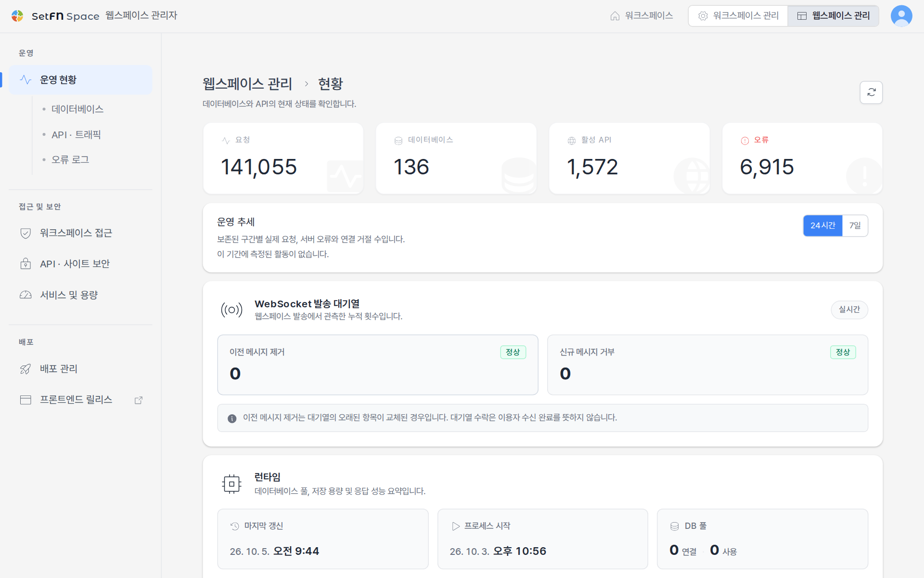Click the info icon in the queue notice
Screen dimensions: 924x578
tap(232, 418)
